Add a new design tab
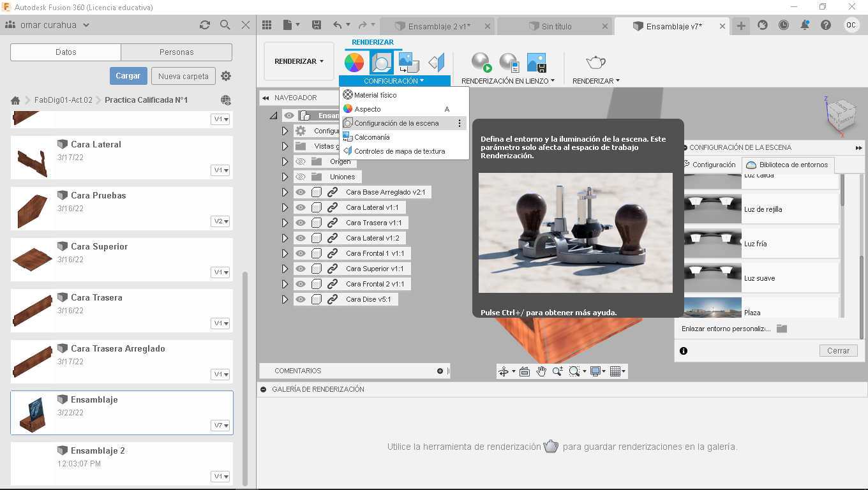868x490 pixels. click(x=741, y=26)
